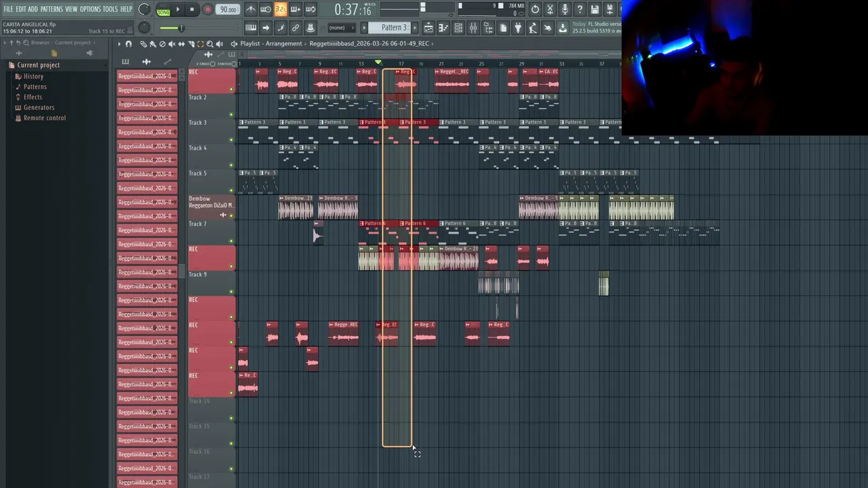Expand the Effects browser folder
This screenshot has width=868, height=488.
[x=33, y=97]
